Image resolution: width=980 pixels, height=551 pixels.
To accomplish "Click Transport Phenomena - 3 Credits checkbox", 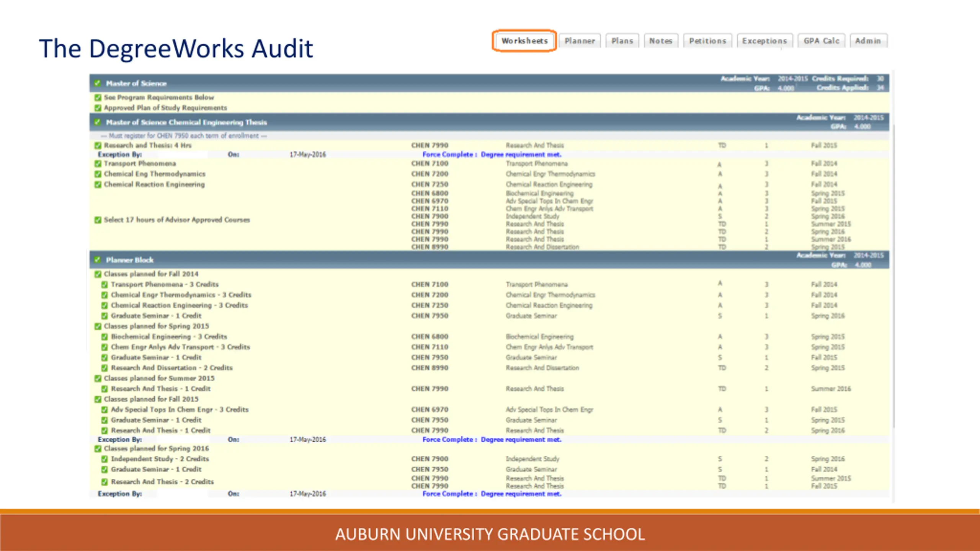I will click(x=105, y=285).
